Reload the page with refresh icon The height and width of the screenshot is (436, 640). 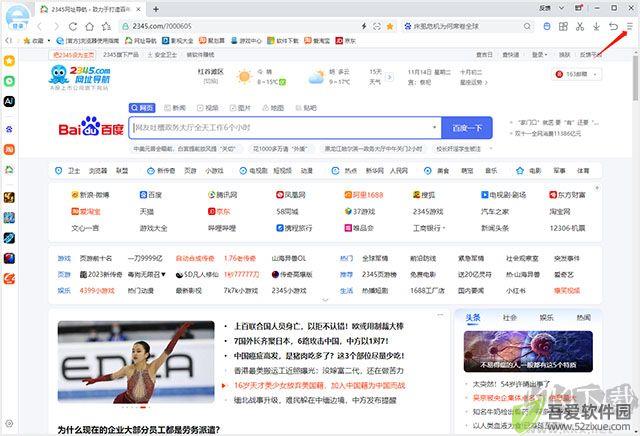pyautogui.click(x=73, y=27)
